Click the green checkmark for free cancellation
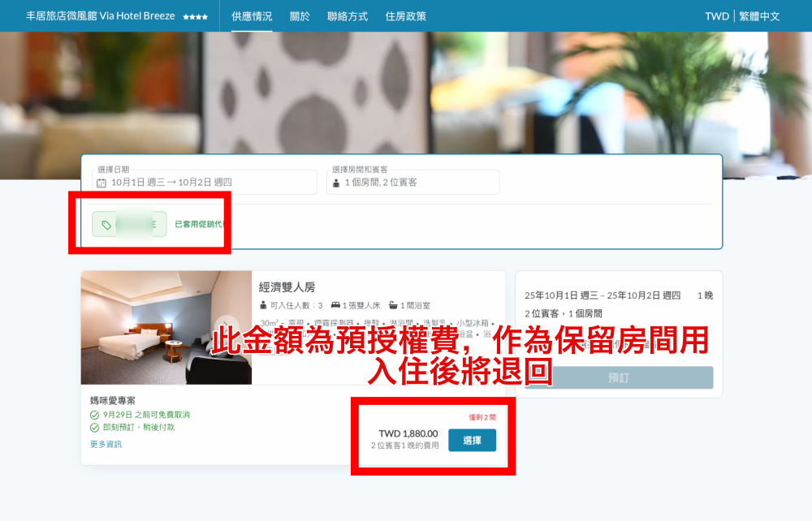Screen dimensions: 812x521 (95, 416)
